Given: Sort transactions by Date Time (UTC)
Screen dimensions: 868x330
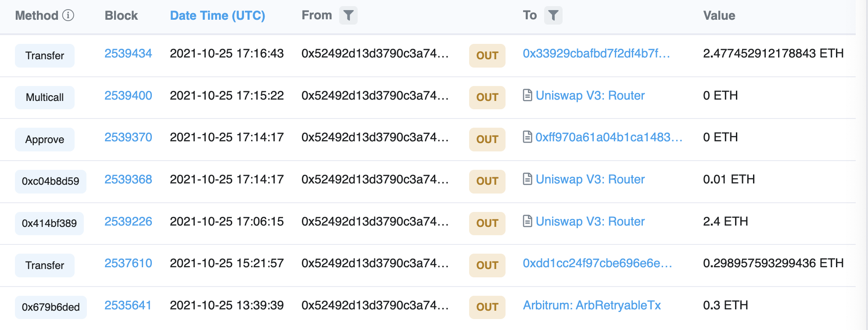Looking at the screenshot, I should [217, 15].
